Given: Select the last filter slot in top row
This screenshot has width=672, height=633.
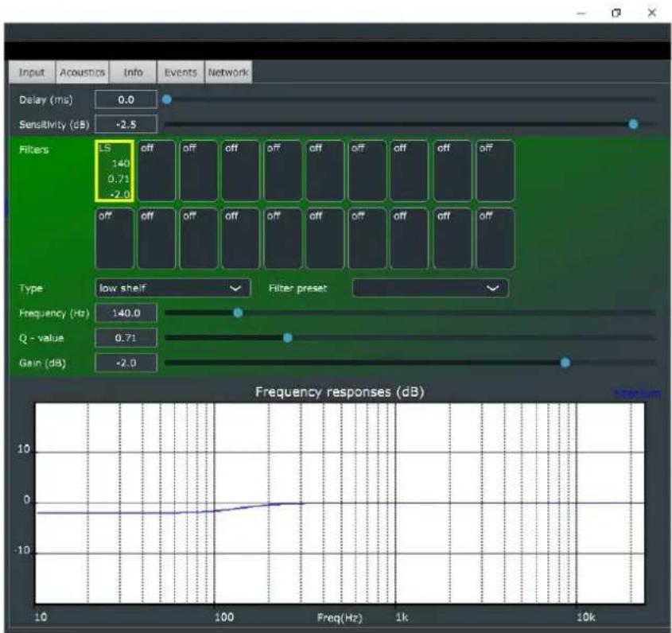Looking at the screenshot, I should coord(495,171).
